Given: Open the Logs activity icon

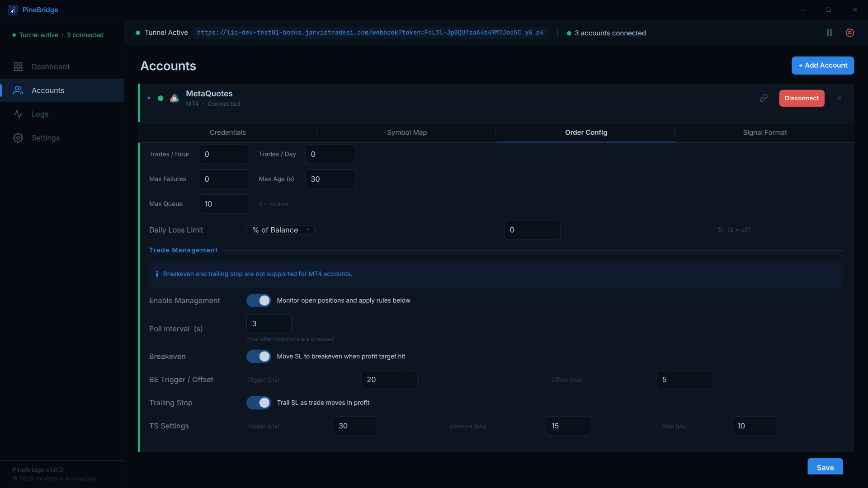Looking at the screenshot, I should click(x=18, y=114).
